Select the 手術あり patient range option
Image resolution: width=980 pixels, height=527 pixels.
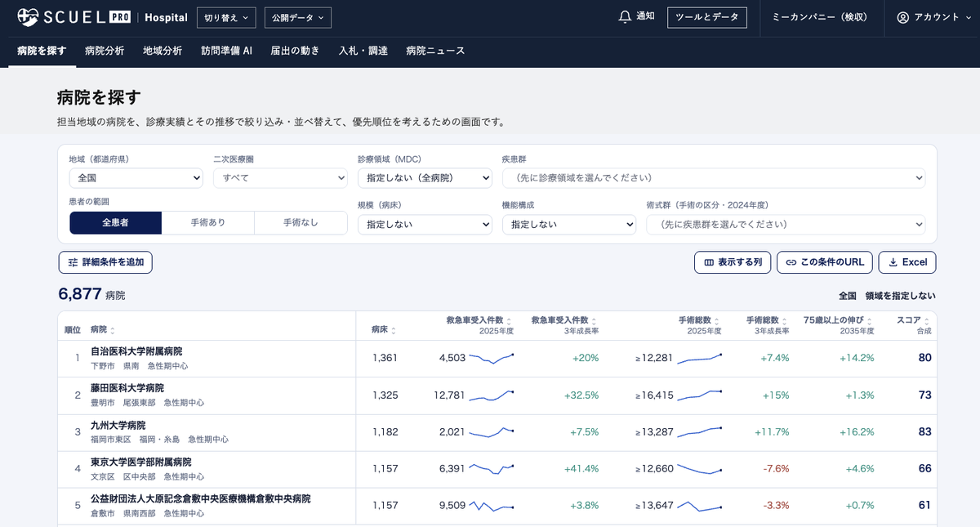click(208, 222)
